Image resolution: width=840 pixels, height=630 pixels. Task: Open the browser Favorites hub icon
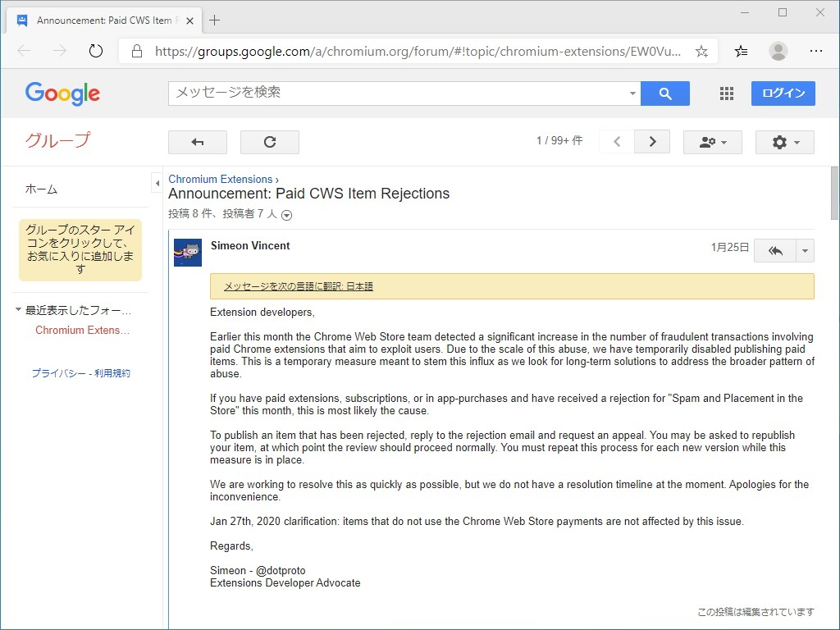click(740, 51)
